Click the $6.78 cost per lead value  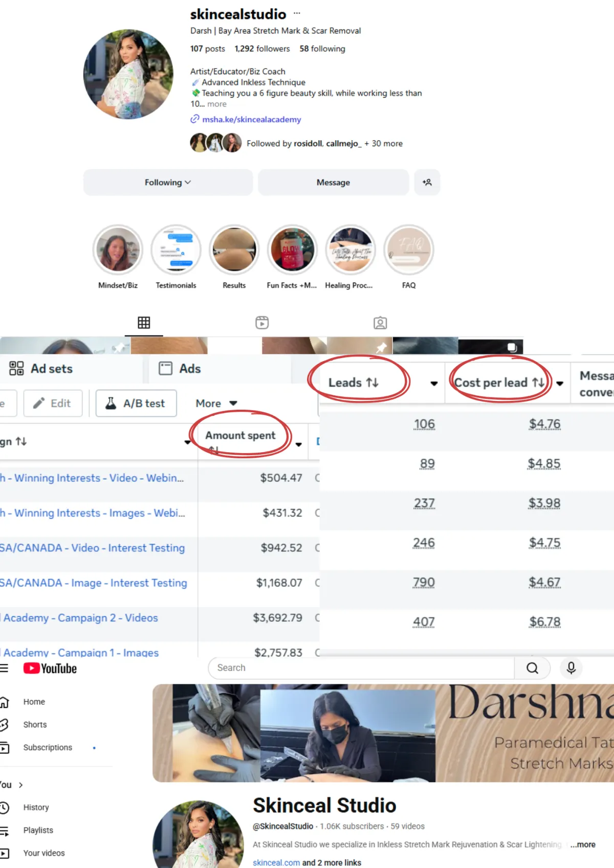coord(545,621)
